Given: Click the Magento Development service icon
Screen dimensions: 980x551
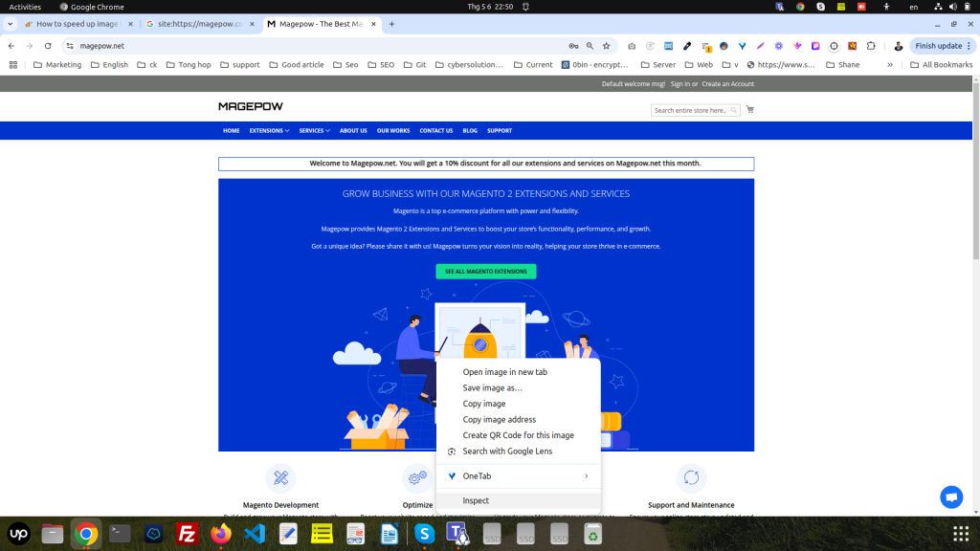Looking at the screenshot, I should coord(280,478).
